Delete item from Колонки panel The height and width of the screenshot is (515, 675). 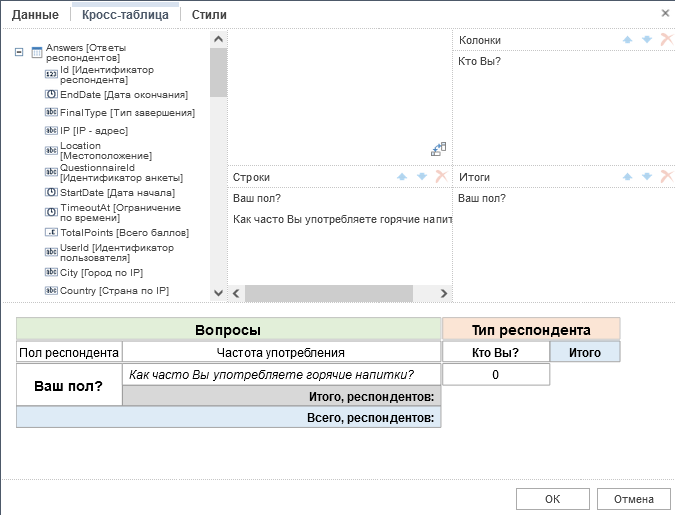pyautogui.click(x=665, y=40)
